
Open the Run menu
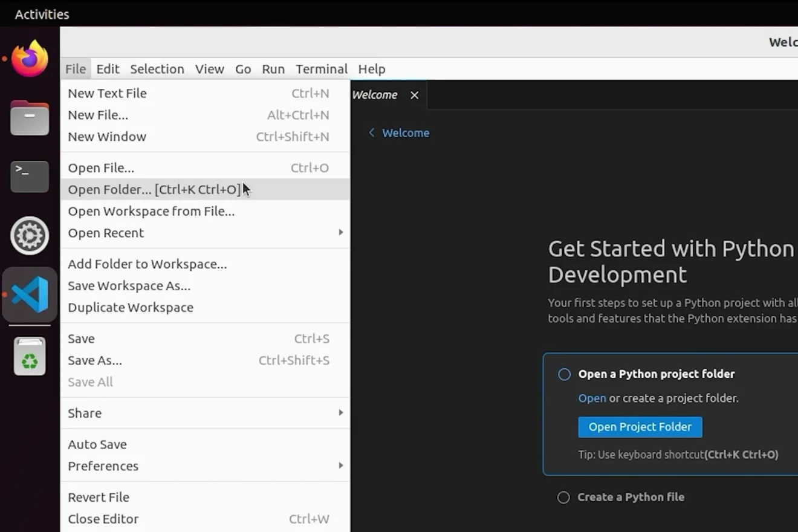[x=273, y=69]
